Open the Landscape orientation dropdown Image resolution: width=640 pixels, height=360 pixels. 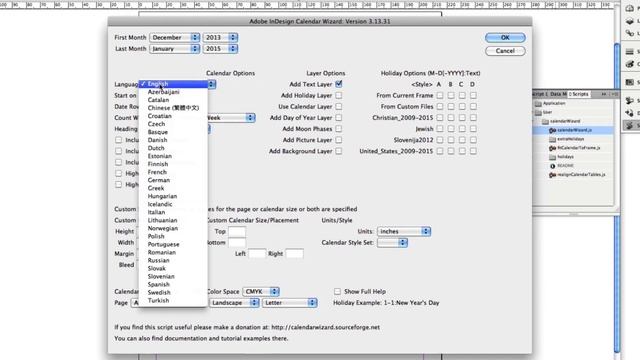[234, 303]
